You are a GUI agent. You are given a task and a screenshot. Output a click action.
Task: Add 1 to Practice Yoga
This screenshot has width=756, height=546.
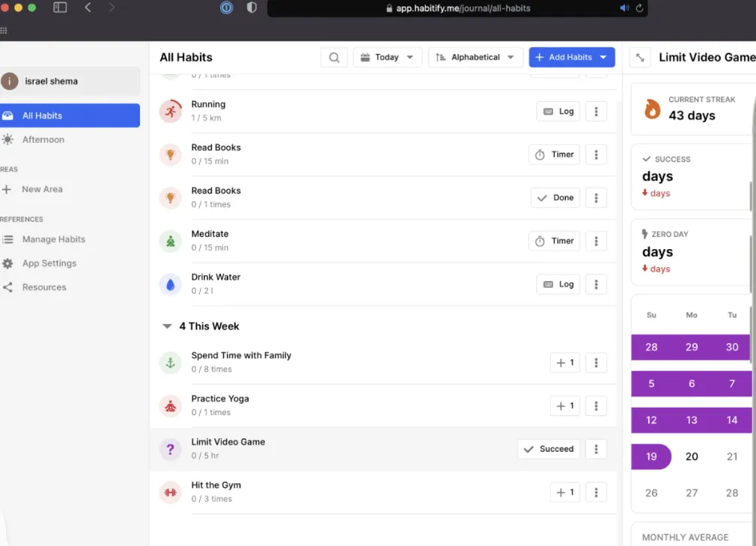565,406
